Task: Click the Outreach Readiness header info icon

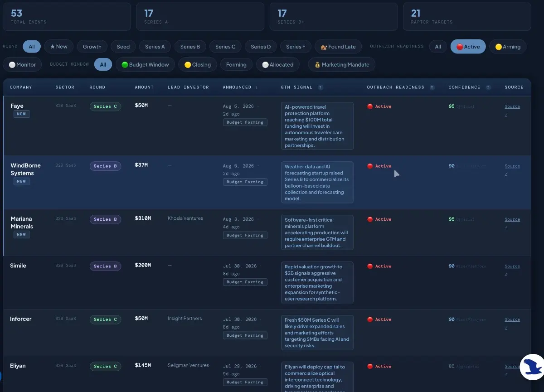Action: pyautogui.click(x=432, y=87)
